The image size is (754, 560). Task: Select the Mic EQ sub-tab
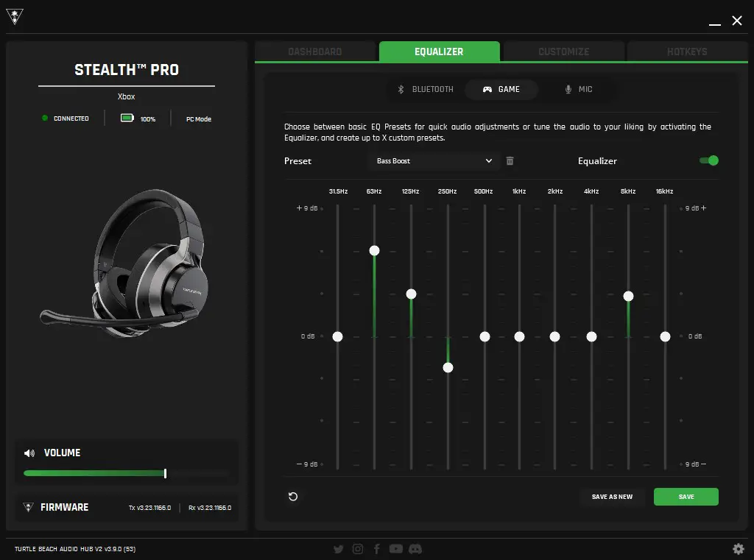[x=579, y=89]
